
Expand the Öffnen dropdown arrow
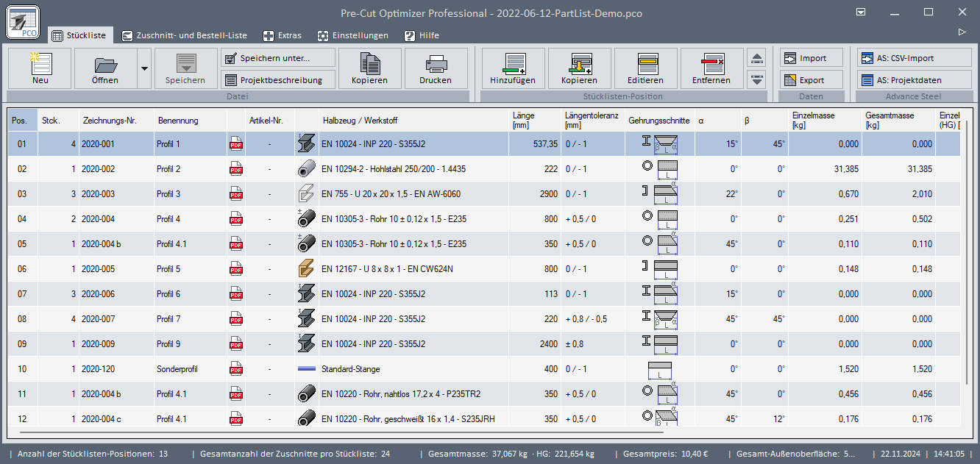(144, 68)
